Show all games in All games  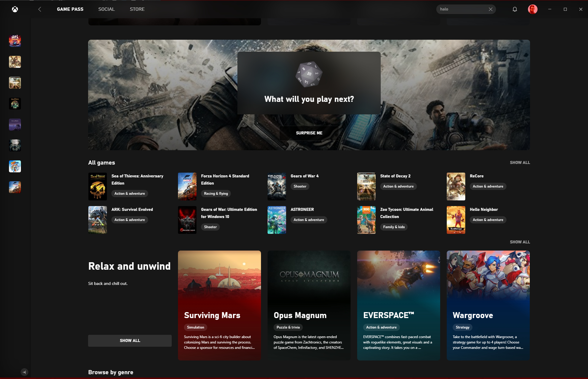520,162
